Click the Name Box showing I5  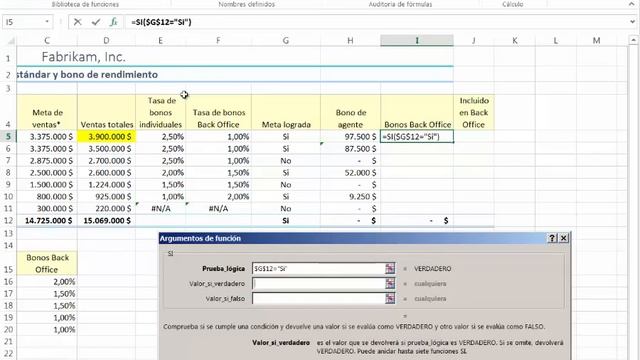click(23, 22)
